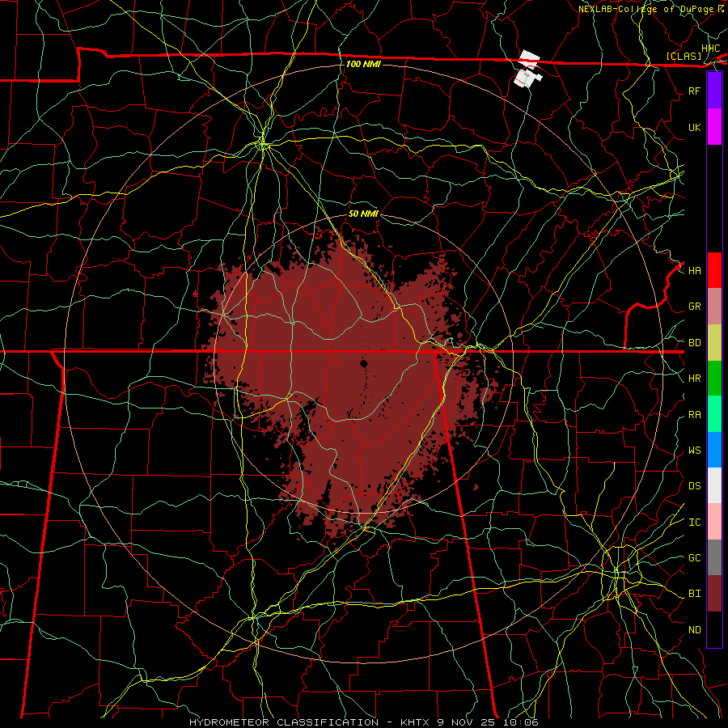This screenshot has height=728, width=728.
Task: Pick the dark green HR legend swatch
Action: tap(714, 378)
